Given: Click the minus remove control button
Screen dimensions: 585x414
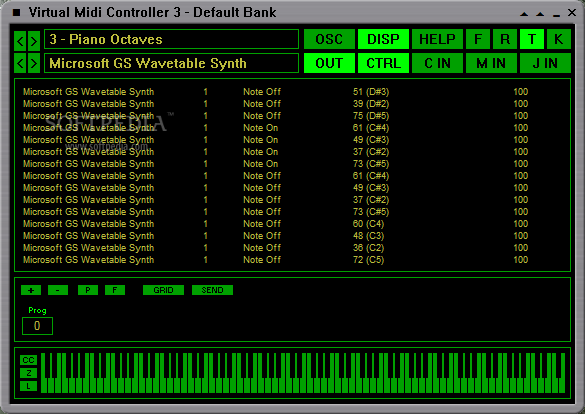Looking at the screenshot, I should 58,290.
